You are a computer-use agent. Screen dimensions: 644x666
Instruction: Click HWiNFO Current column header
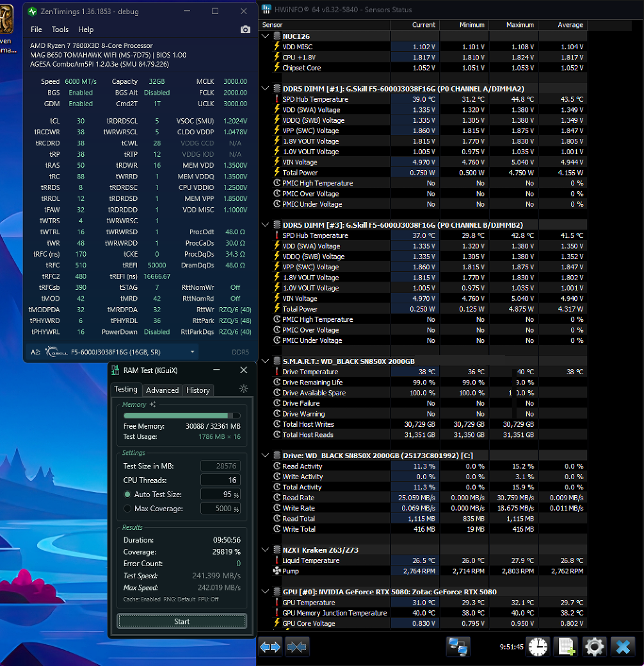click(415, 25)
